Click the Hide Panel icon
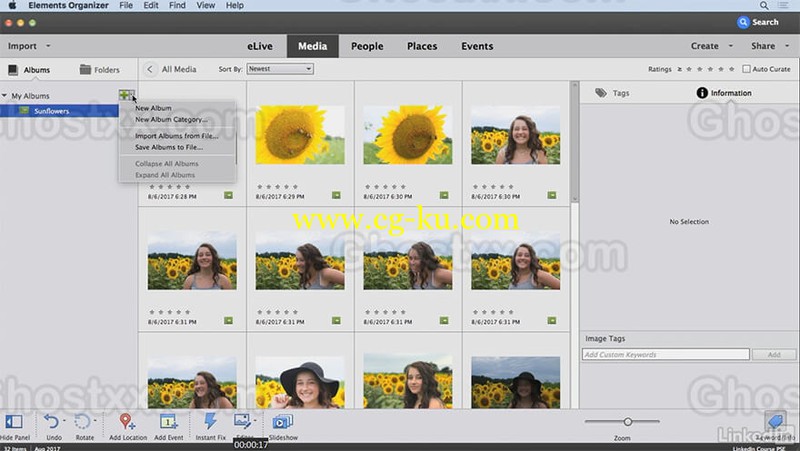800x451 pixels. (x=14, y=422)
